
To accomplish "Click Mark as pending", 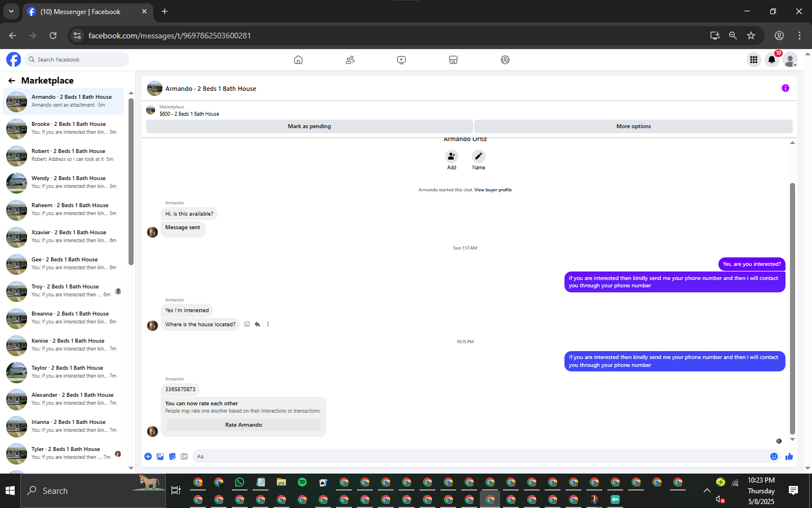I will coord(309,126).
